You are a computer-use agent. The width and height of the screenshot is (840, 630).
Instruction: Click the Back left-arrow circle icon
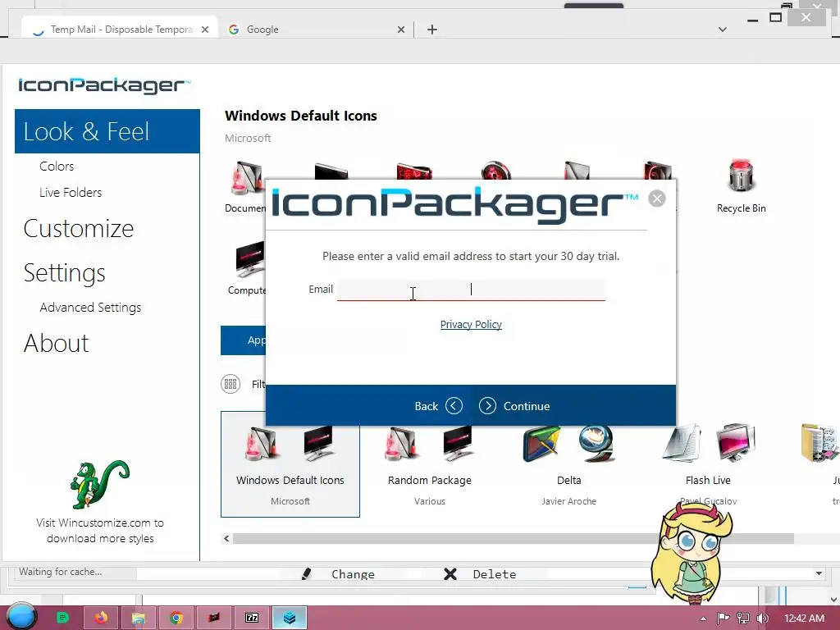(454, 406)
